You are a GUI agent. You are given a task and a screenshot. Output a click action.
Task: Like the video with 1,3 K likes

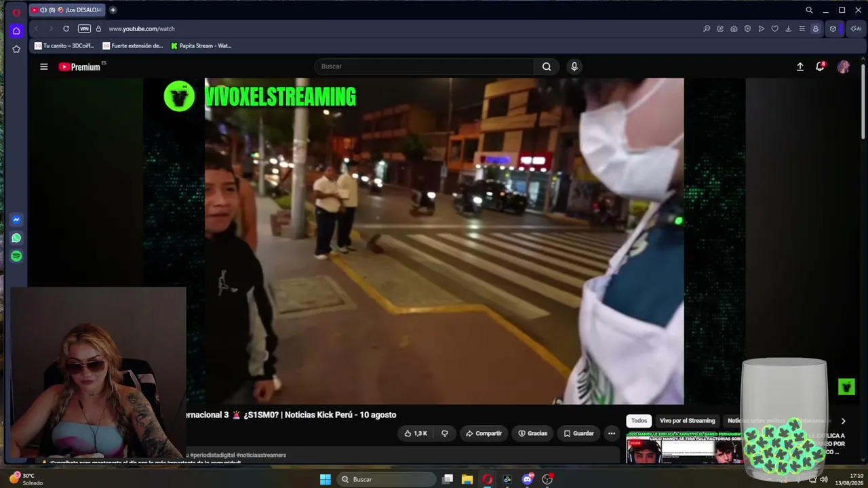(416, 433)
